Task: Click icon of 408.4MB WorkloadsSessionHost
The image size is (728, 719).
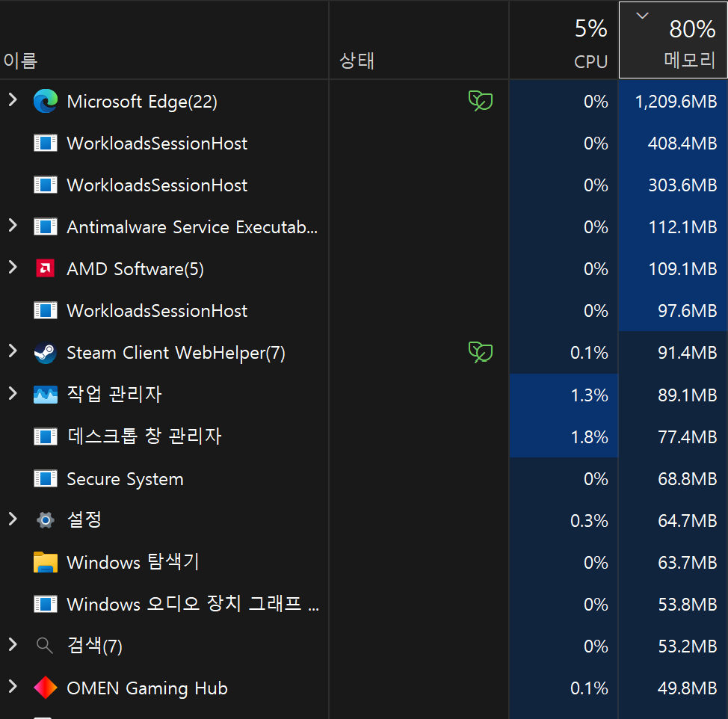Action: coord(46,143)
